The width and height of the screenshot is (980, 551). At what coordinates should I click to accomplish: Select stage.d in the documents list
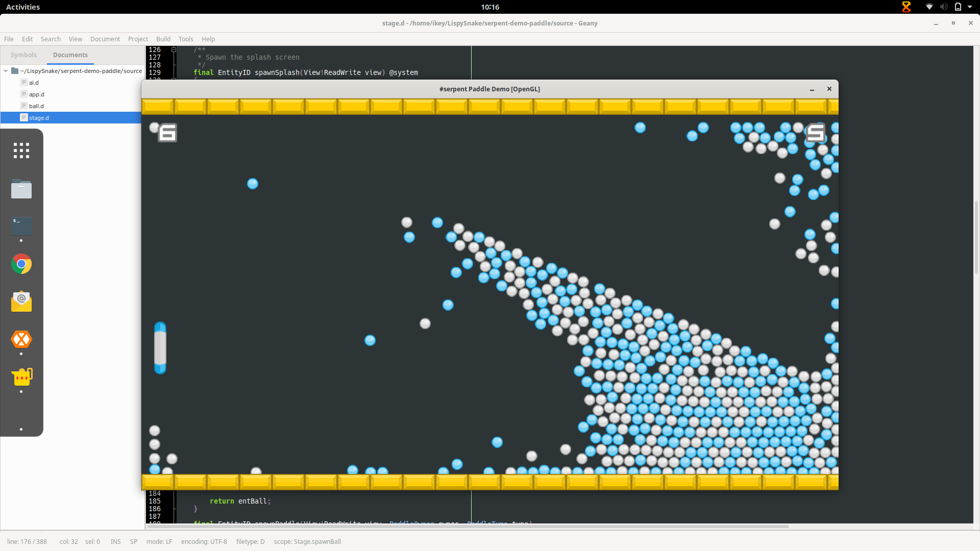pos(39,118)
